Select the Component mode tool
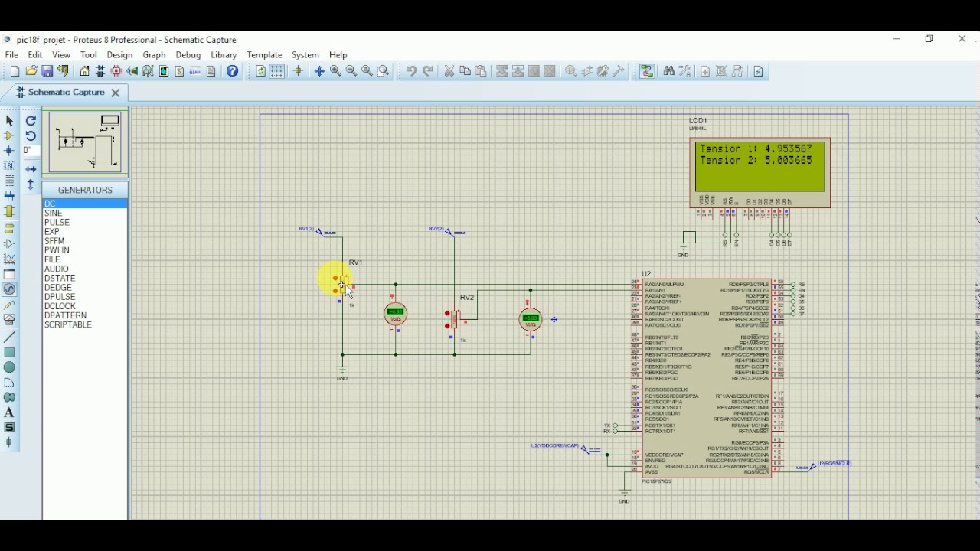 pyautogui.click(x=9, y=135)
